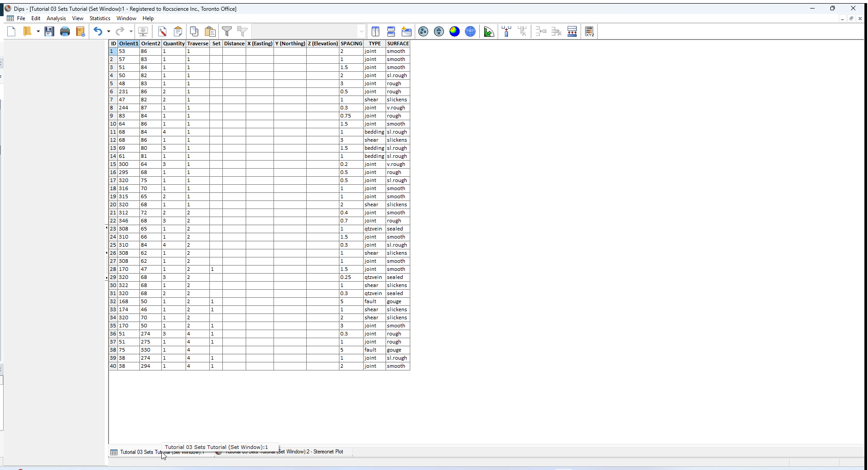868x470 pixels.
Task: Open the empty toolbar combo box
Action: [x=307, y=31]
